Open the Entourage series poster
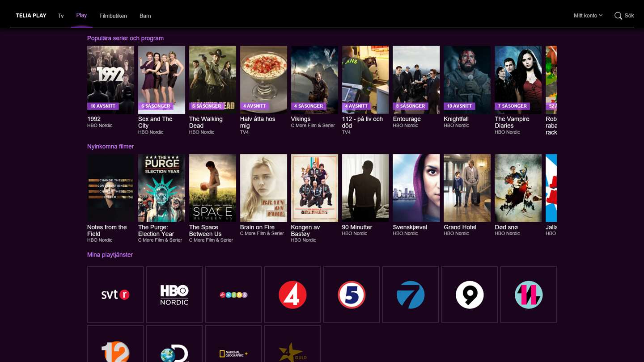This screenshot has width=644, height=362. (416, 80)
